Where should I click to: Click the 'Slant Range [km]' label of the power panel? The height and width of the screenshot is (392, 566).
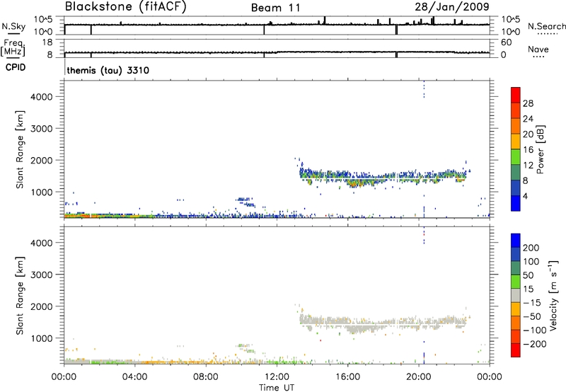tap(20, 149)
